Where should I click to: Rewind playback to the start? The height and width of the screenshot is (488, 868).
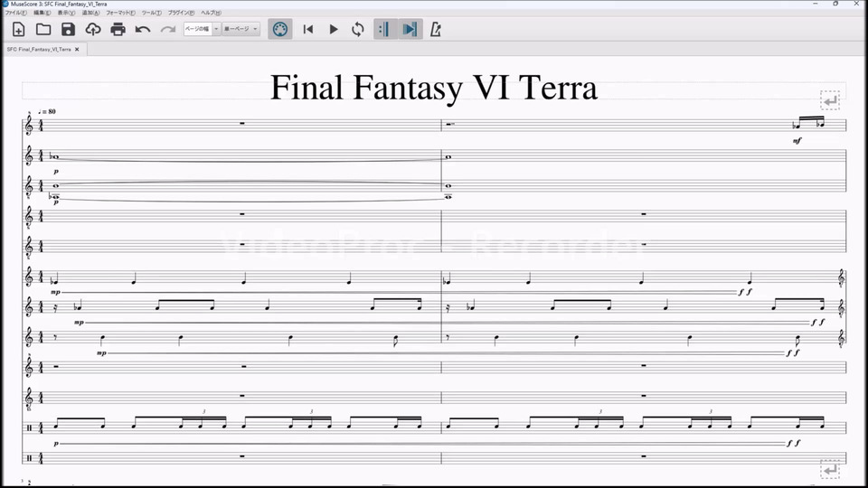pyautogui.click(x=308, y=29)
